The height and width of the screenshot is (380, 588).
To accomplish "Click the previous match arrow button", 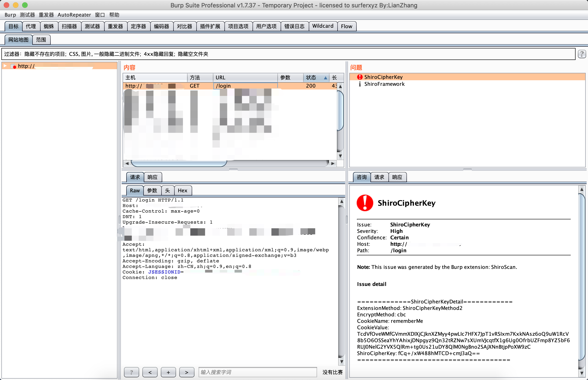I will (x=150, y=372).
